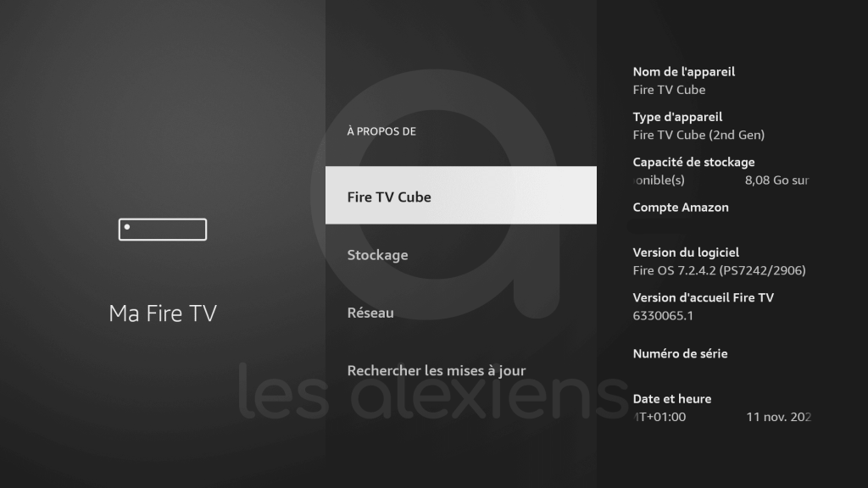Click Version d'accueil Fire TV label

[703, 297]
